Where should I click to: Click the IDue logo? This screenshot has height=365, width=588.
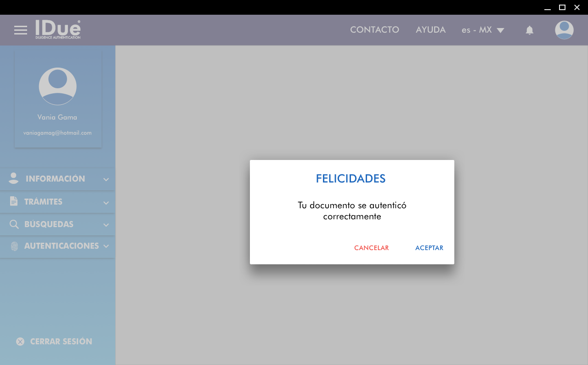pyautogui.click(x=58, y=29)
